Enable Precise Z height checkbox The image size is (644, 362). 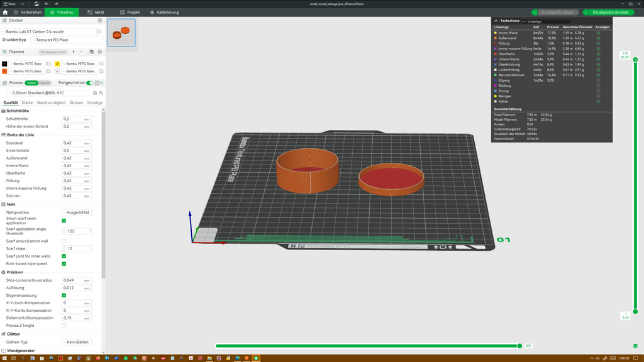coord(64,326)
